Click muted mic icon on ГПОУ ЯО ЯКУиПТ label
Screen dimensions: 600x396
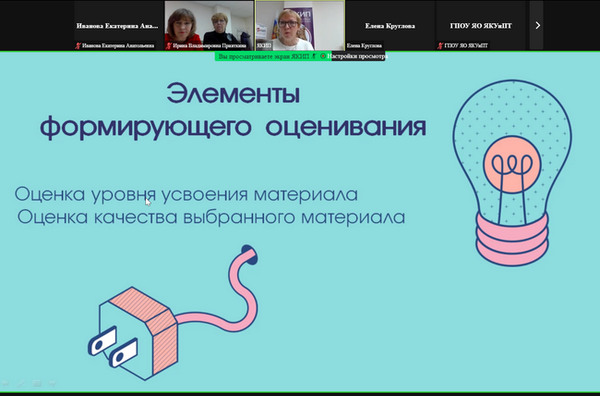click(x=440, y=46)
